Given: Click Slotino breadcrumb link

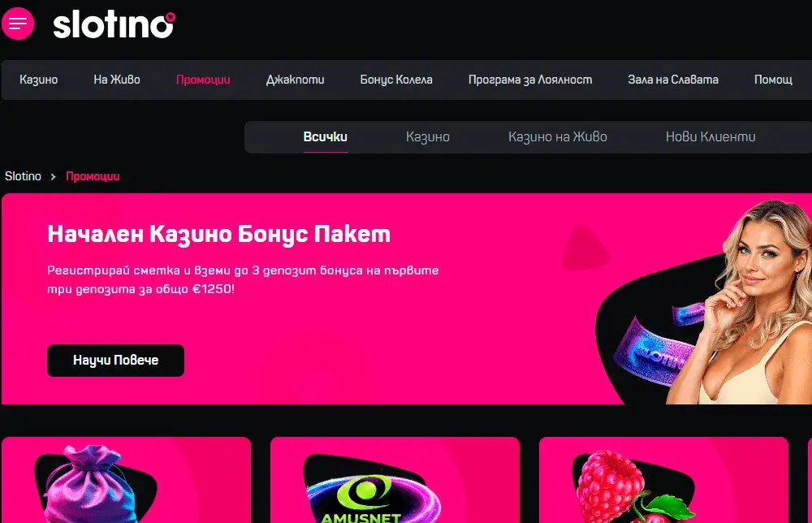Looking at the screenshot, I should (x=23, y=176).
